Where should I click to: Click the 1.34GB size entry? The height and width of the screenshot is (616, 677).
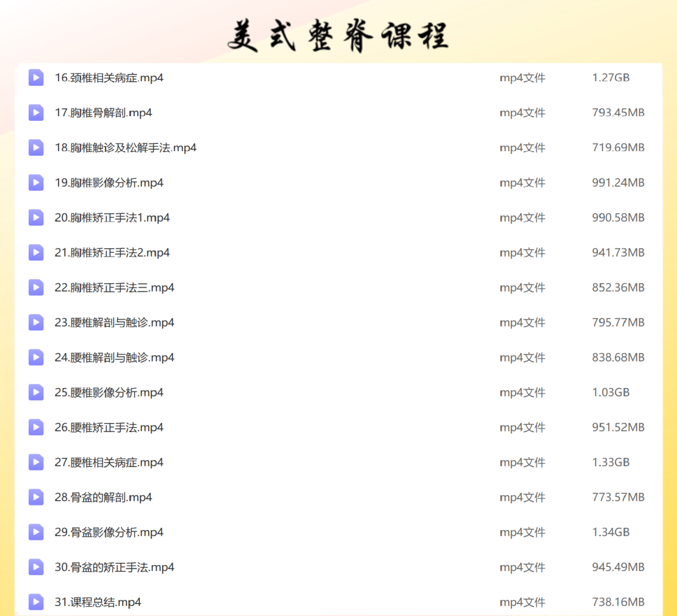[610, 533]
